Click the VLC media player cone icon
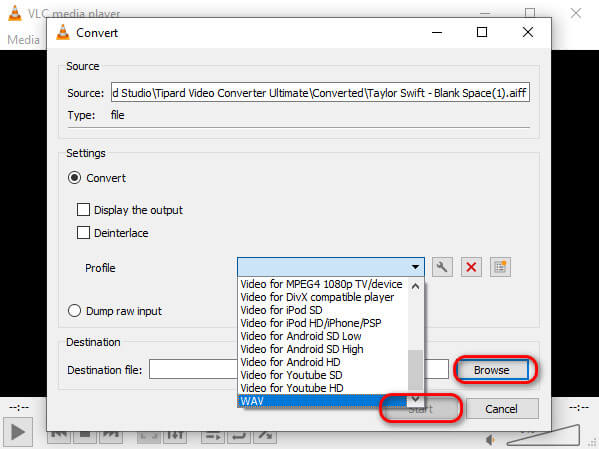The width and height of the screenshot is (599, 449). (15, 13)
